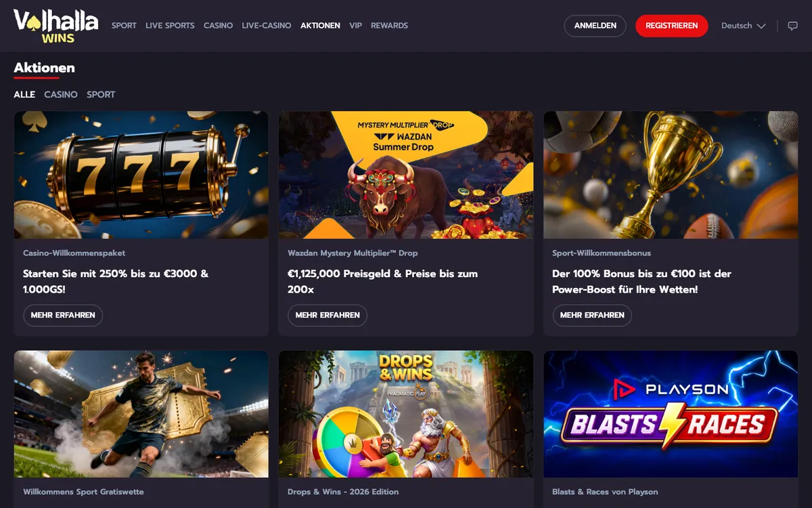Screen dimensions: 812x508
Task: Open the CASINO navigation item
Action: tap(218, 26)
